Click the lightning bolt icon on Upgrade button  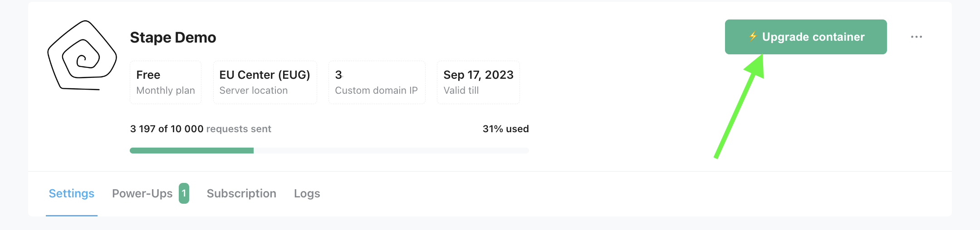point(753,36)
